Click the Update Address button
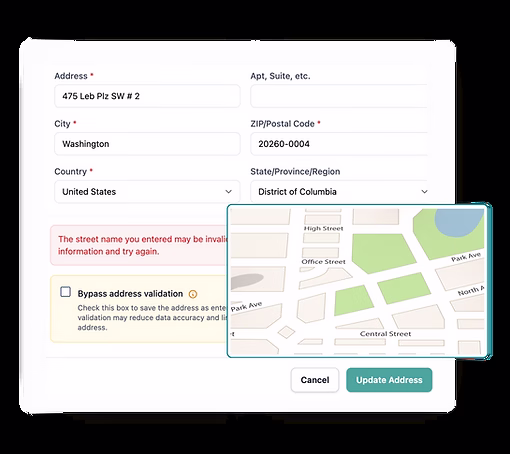 click(x=389, y=380)
